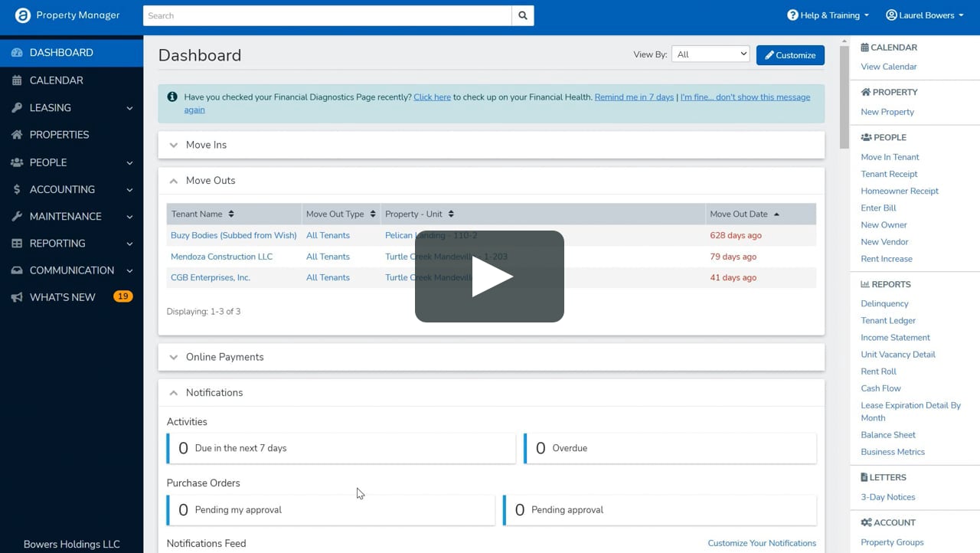Click the Accounting dollar icon
This screenshot has height=553, width=980.
pyautogui.click(x=17, y=189)
